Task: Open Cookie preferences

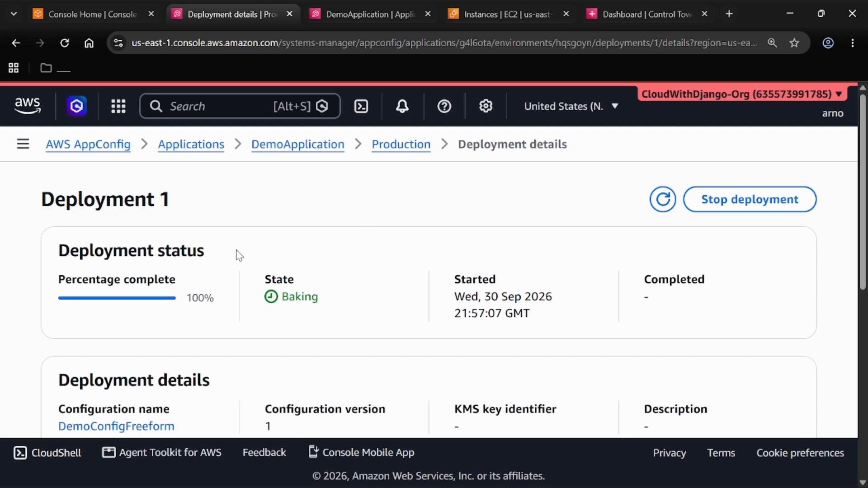Action: (x=800, y=453)
